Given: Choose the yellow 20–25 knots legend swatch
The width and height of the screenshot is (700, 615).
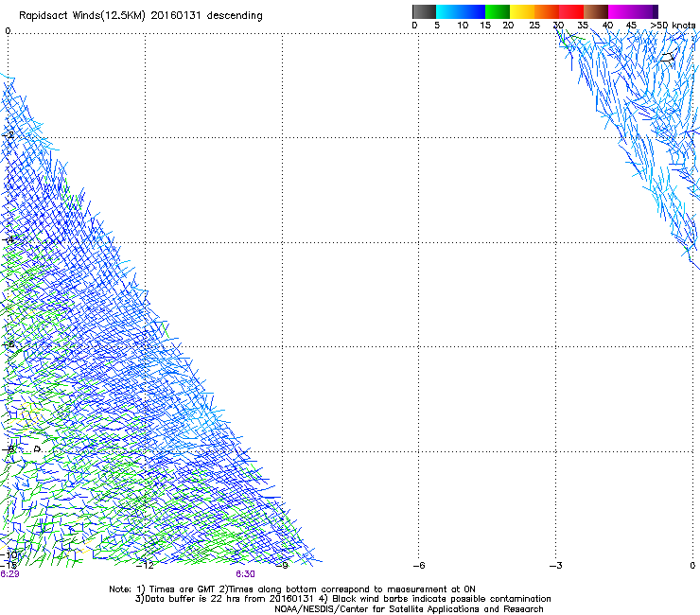Looking at the screenshot, I should pos(522,11).
